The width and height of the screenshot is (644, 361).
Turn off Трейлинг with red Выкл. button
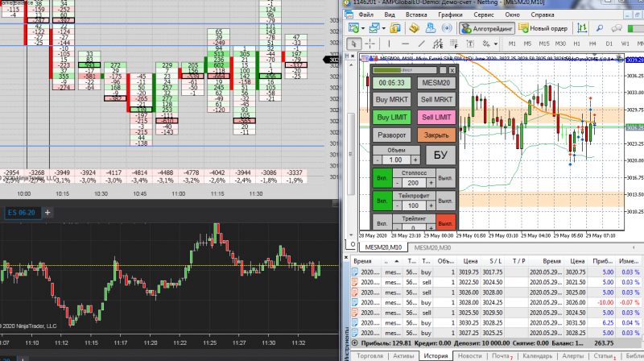(x=446, y=222)
